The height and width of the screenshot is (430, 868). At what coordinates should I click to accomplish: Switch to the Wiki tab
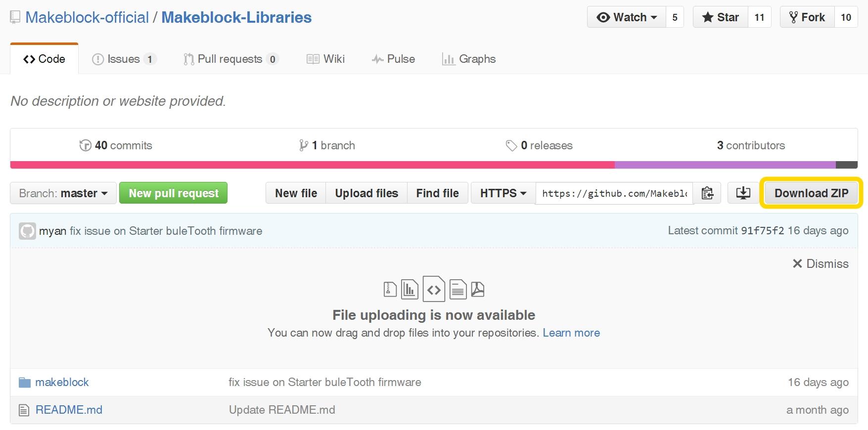tap(325, 59)
